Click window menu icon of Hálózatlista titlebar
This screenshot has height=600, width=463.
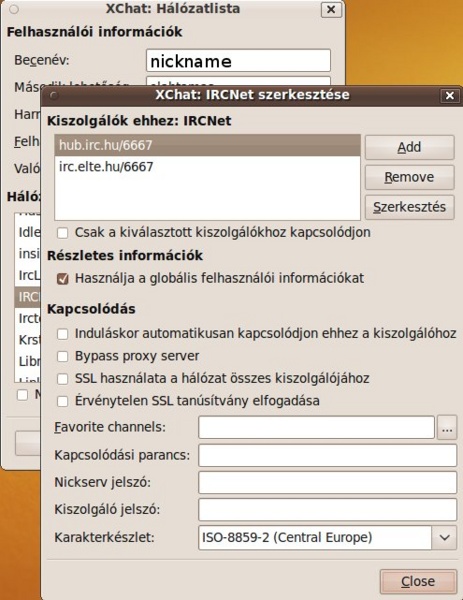(x=14, y=9)
